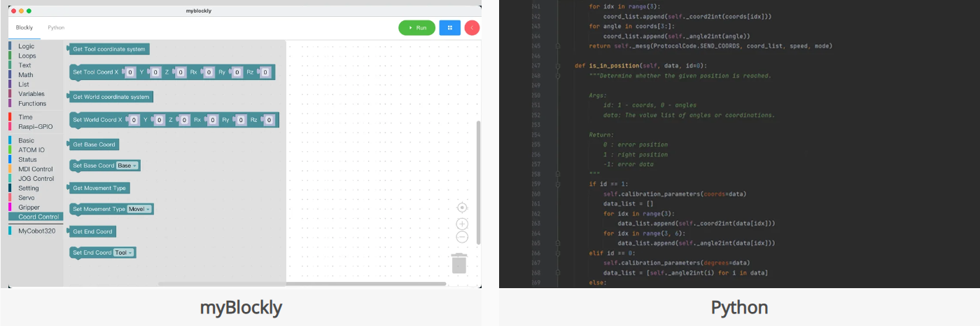This screenshot has width=980, height=326.
Task: Open the ATOM IO block category
Action: point(31,150)
